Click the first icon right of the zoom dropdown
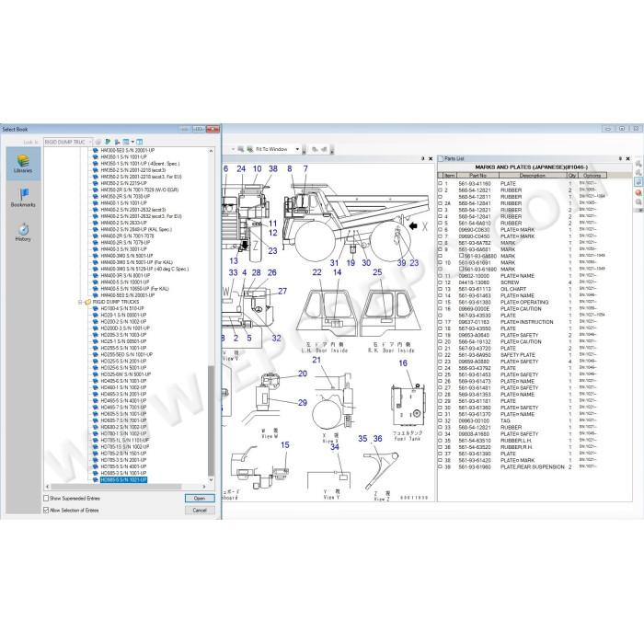Screen dimensions: 644x644 tap(315, 149)
